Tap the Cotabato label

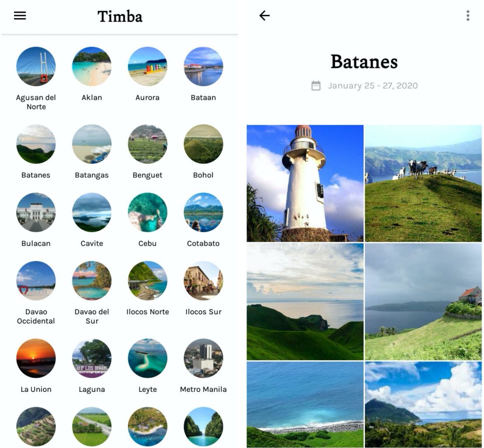coord(203,244)
